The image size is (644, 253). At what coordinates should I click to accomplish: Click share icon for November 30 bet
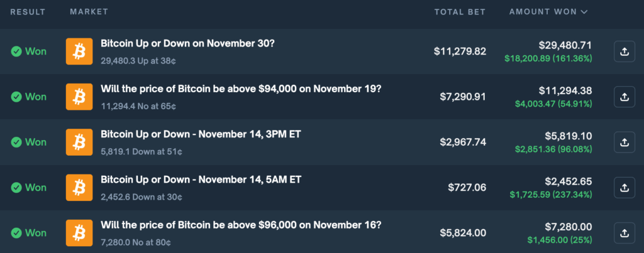[625, 51]
